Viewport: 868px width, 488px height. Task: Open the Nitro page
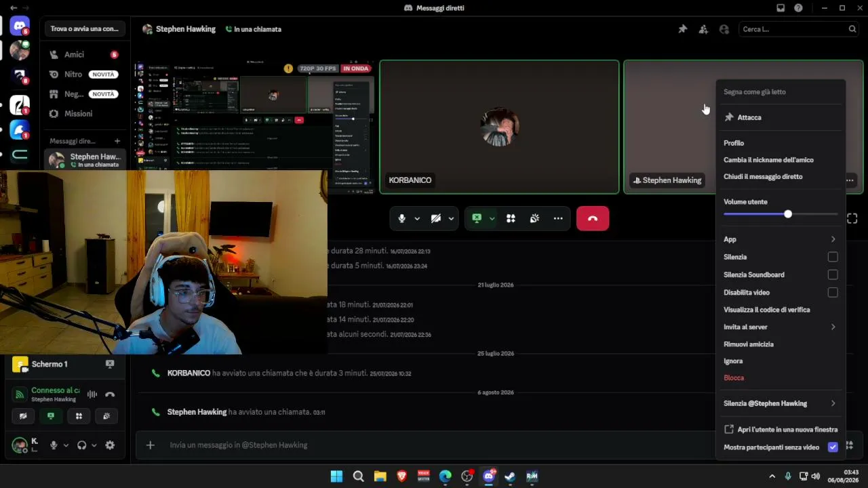84,74
